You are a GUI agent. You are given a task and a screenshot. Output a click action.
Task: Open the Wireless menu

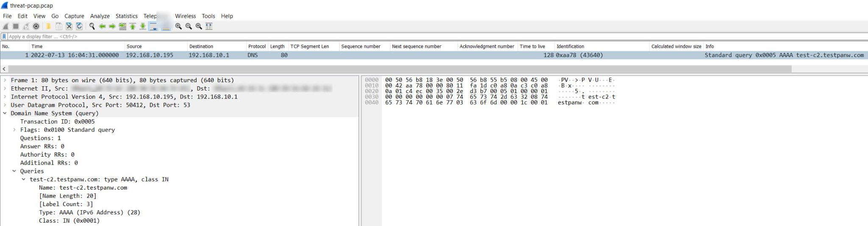pyautogui.click(x=186, y=16)
